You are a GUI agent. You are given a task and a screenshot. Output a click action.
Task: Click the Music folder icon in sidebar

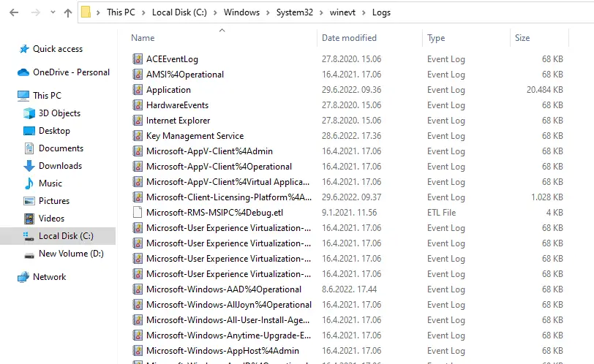[x=29, y=183]
